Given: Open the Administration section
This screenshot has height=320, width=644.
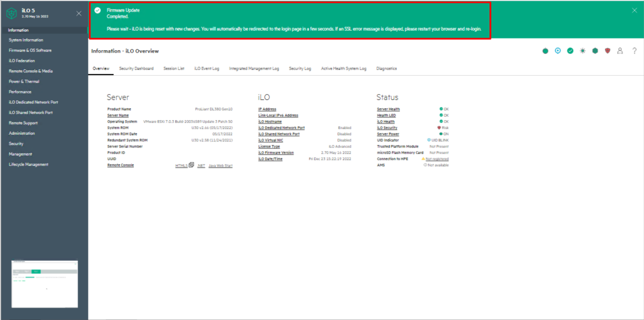Looking at the screenshot, I should (22, 133).
